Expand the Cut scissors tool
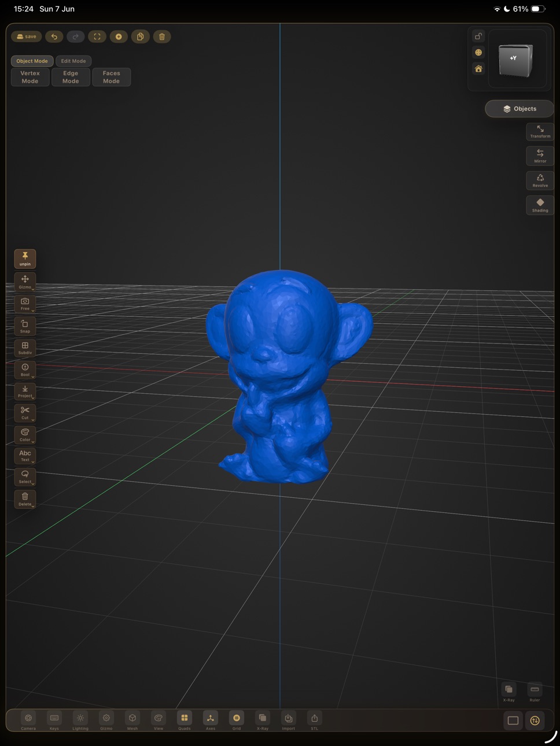This screenshot has height=746, width=560. coord(25,413)
